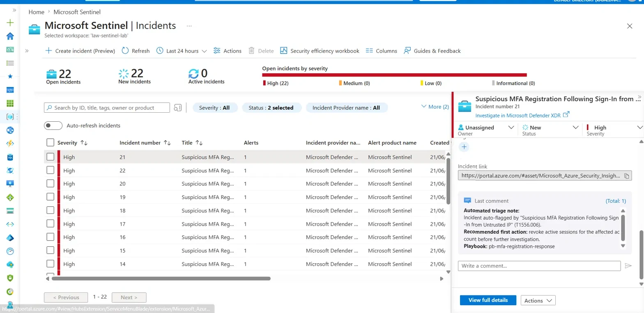The height and width of the screenshot is (313, 644).
Task: Open the Function App lightning icon
Action: 10,144
